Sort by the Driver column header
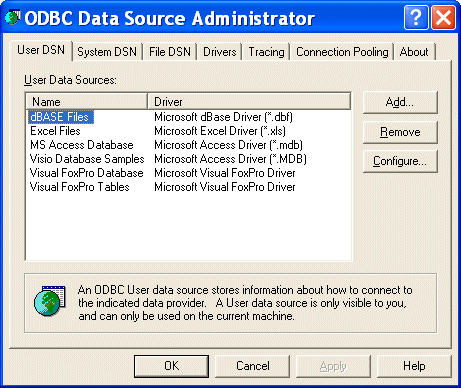The height and width of the screenshot is (388, 461). click(249, 101)
